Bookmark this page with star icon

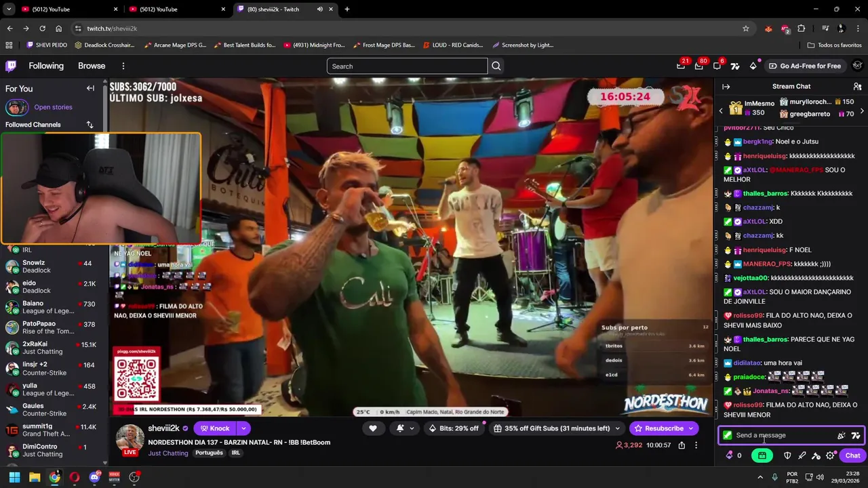tap(746, 28)
